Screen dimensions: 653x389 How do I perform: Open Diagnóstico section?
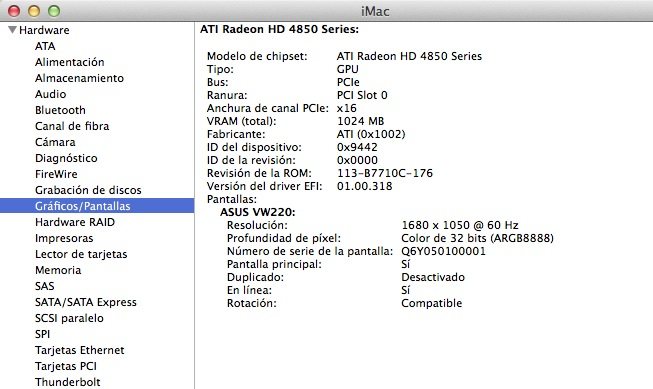(66, 158)
